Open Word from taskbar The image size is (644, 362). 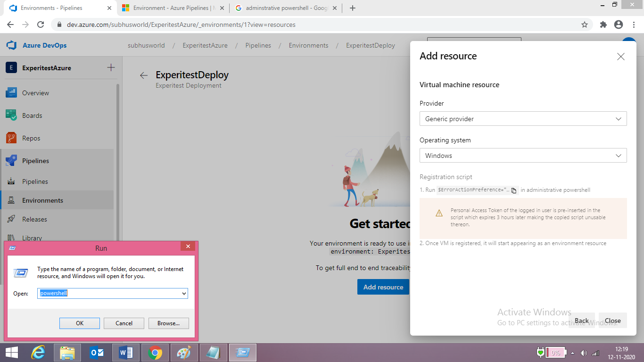coord(126,353)
